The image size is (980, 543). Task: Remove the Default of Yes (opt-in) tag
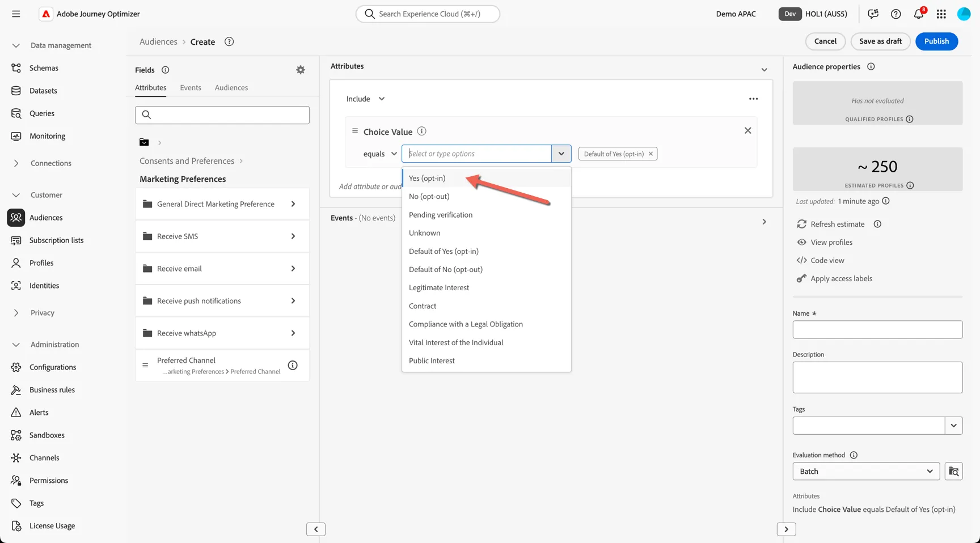(651, 154)
